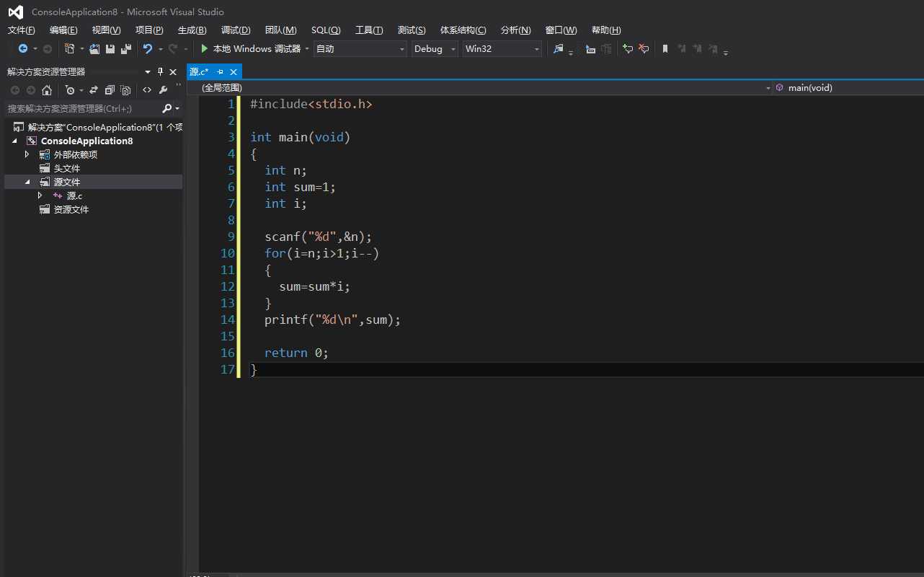Screen dimensions: 924x577
Task: Click the Save All toolbar icon
Action: pos(125,49)
